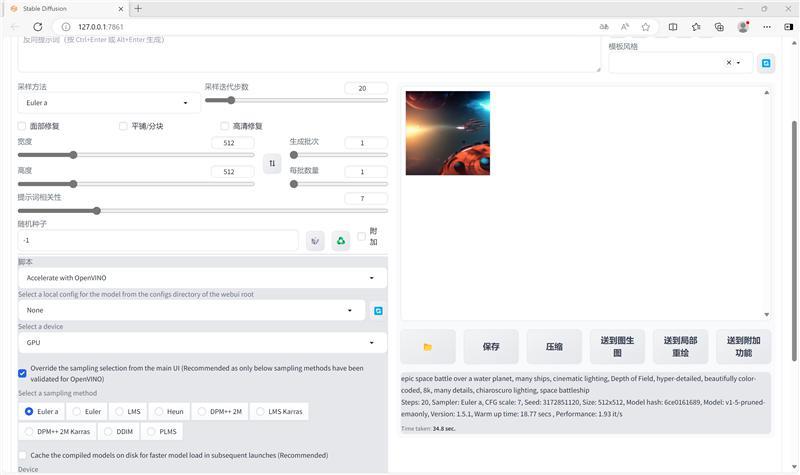The width and height of the screenshot is (800, 475).
Task: Click the sampling steps number field
Action: click(366, 88)
